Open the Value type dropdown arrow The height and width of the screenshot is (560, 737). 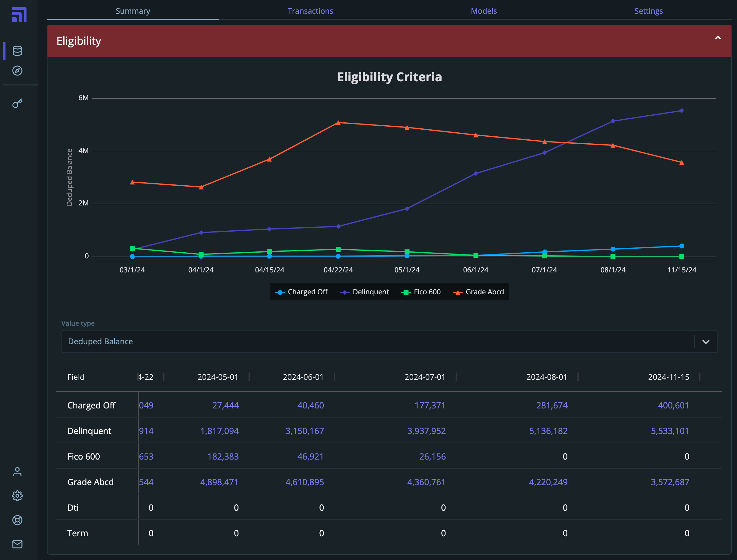tap(706, 342)
